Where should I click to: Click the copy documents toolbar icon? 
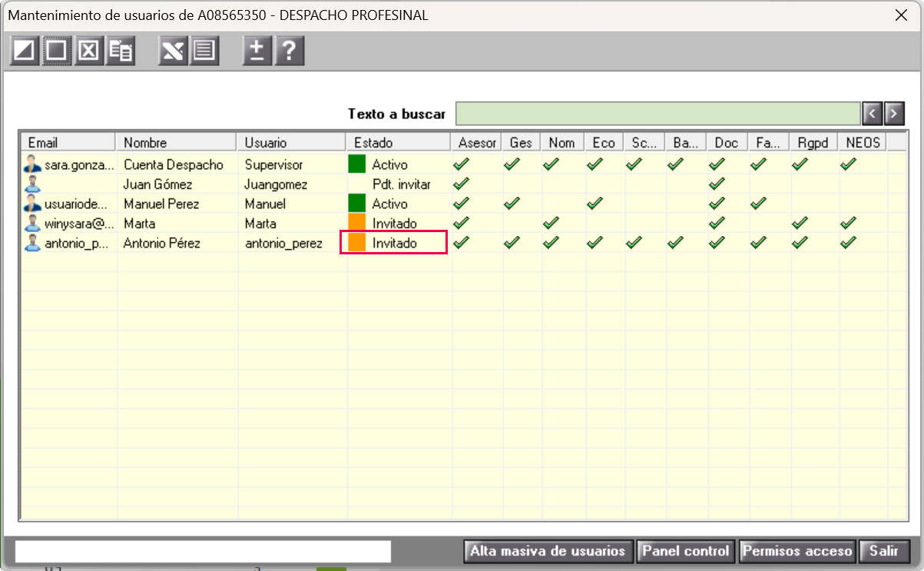click(121, 51)
